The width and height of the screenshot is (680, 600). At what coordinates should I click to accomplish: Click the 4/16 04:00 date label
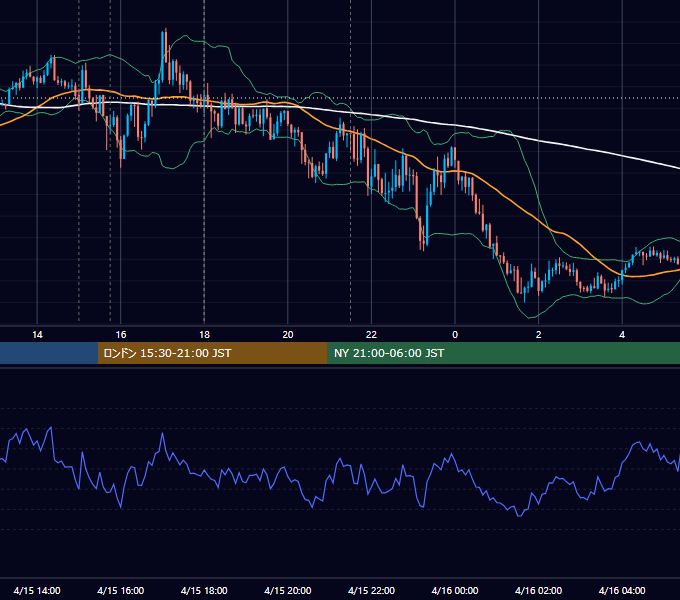pyautogui.click(x=622, y=590)
